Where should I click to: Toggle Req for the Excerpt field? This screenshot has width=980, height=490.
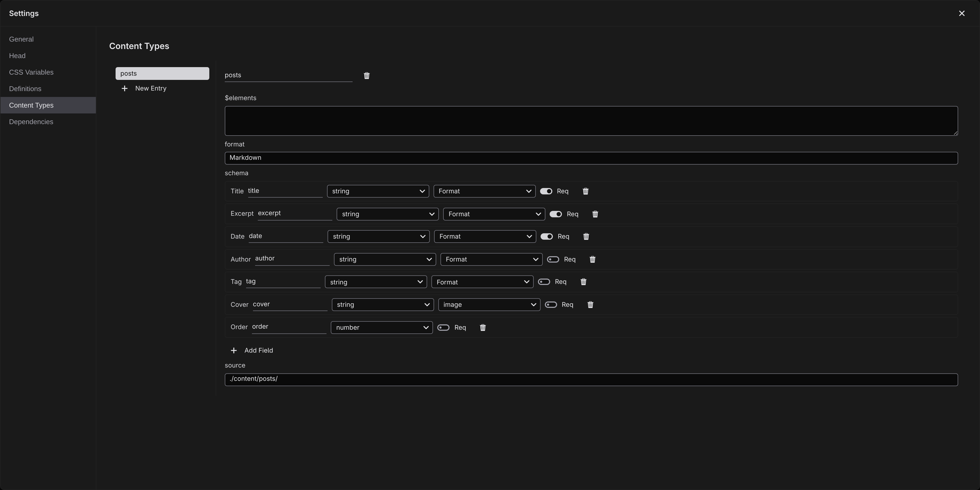tap(556, 214)
